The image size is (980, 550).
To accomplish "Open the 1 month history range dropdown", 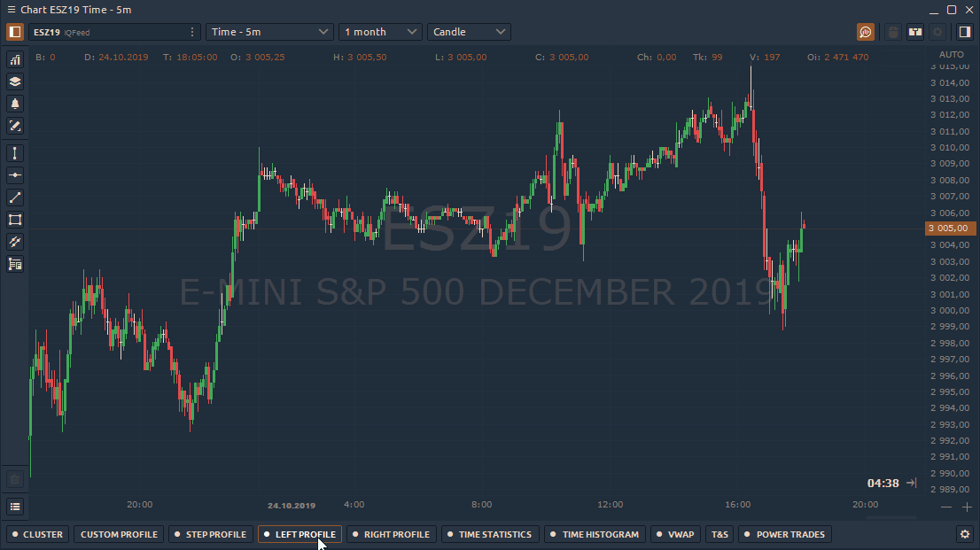I will pyautogui.click(x=380, y=32).
